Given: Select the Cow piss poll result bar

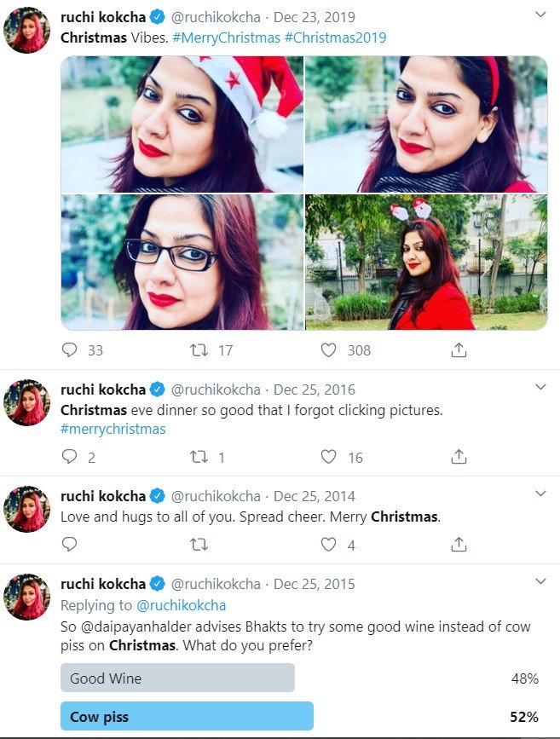Looking at the screenshot, I should [x=187, y=717].
